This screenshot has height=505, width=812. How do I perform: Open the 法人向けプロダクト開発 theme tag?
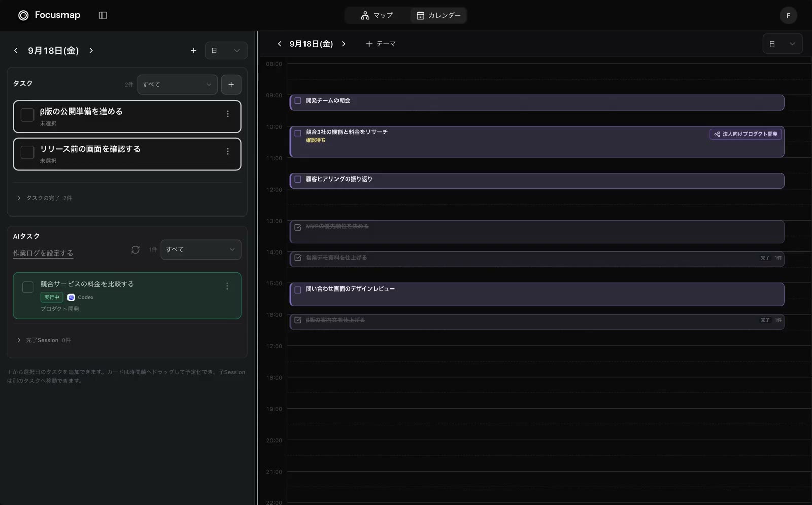pos(746,134)
